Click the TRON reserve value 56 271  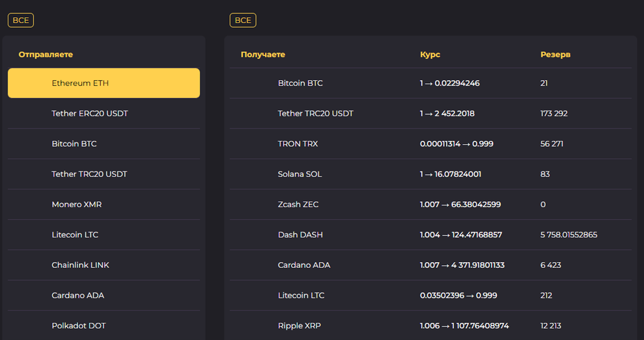click(x=551, y=144)
